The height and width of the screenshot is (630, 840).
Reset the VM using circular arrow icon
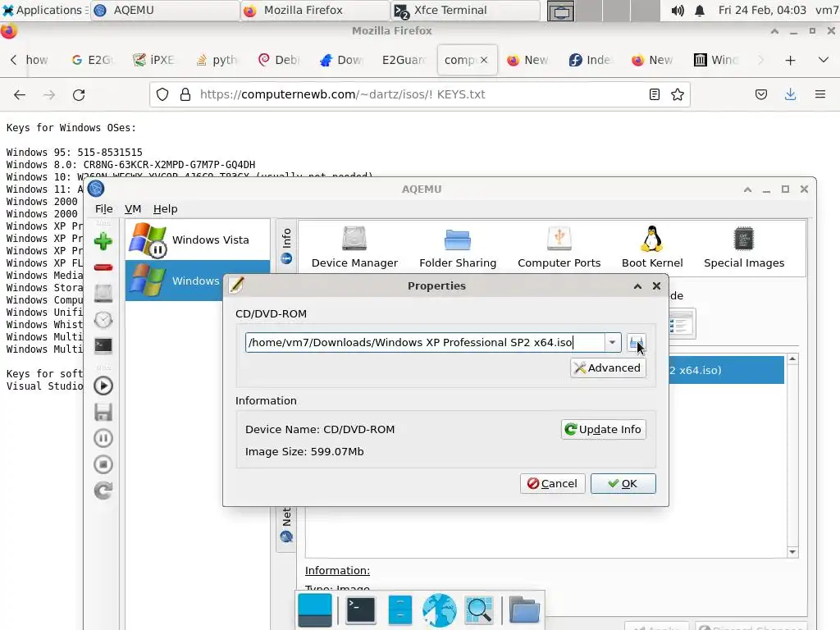tap(103, 491)
